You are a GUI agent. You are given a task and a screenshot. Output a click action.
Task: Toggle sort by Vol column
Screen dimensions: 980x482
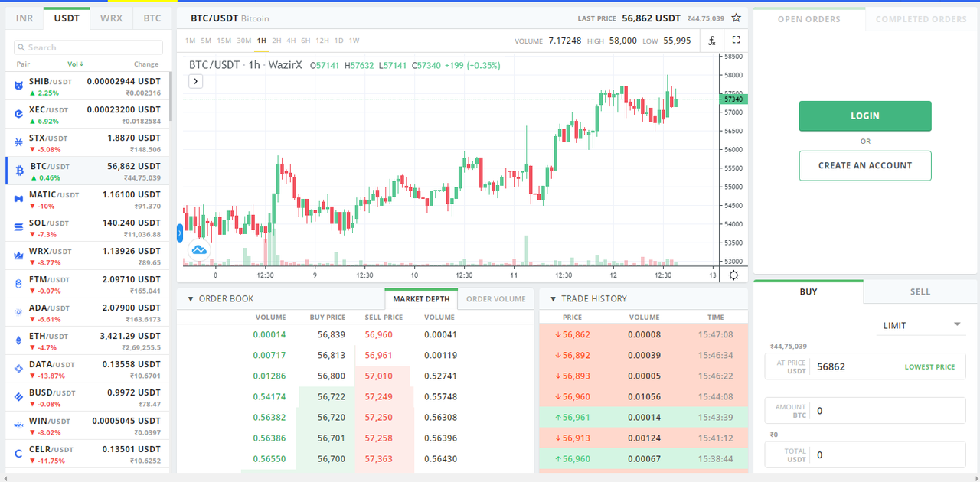pos(76,64)
